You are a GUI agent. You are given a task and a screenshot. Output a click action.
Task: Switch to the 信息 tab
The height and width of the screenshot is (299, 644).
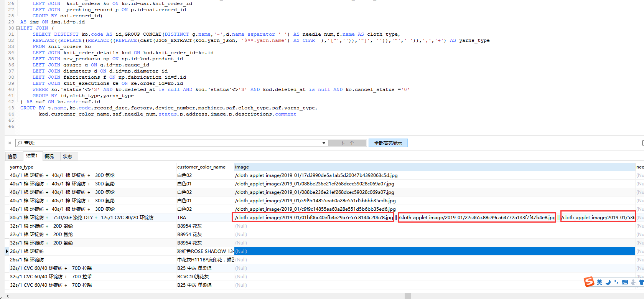pyautogui.click(x=13, y=156)
